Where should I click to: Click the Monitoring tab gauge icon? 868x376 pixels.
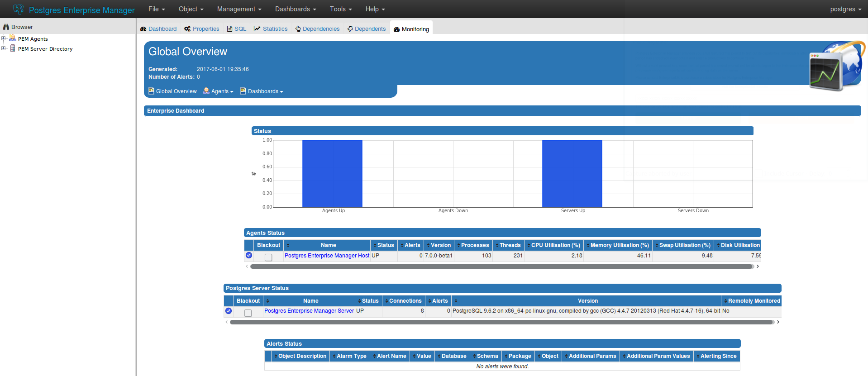397,29
